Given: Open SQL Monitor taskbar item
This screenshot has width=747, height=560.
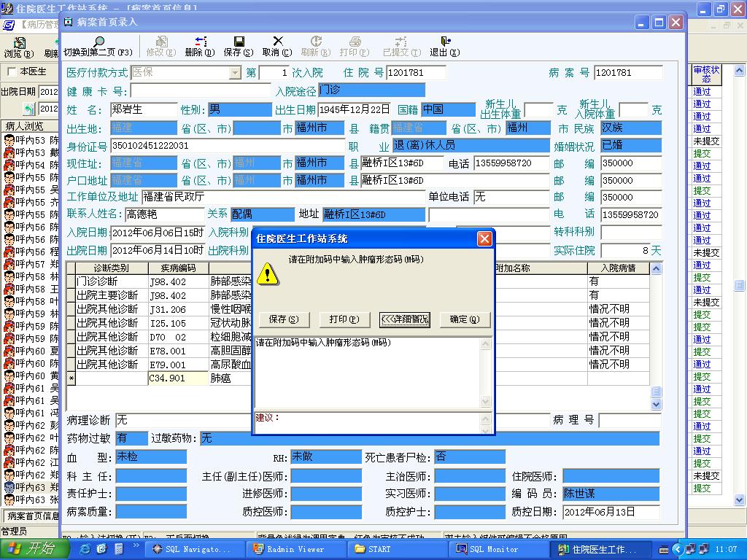Looking at the screenshot, I should coord(498,549).
